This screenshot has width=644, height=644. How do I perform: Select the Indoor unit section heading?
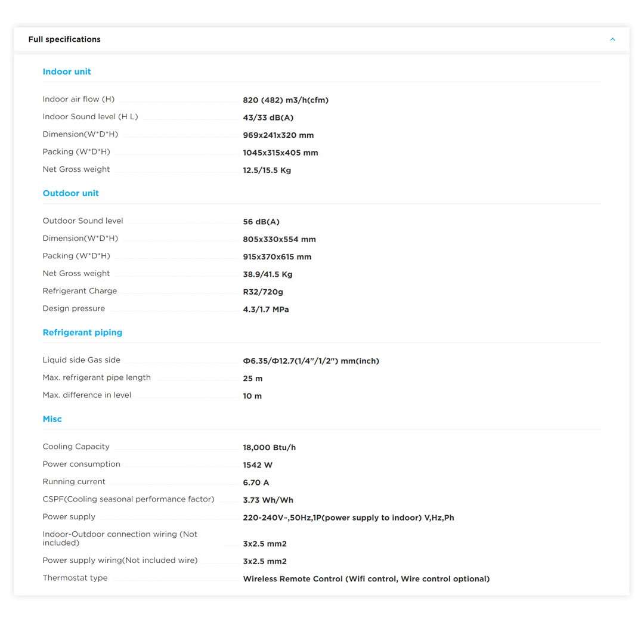[x=67, y=72]
